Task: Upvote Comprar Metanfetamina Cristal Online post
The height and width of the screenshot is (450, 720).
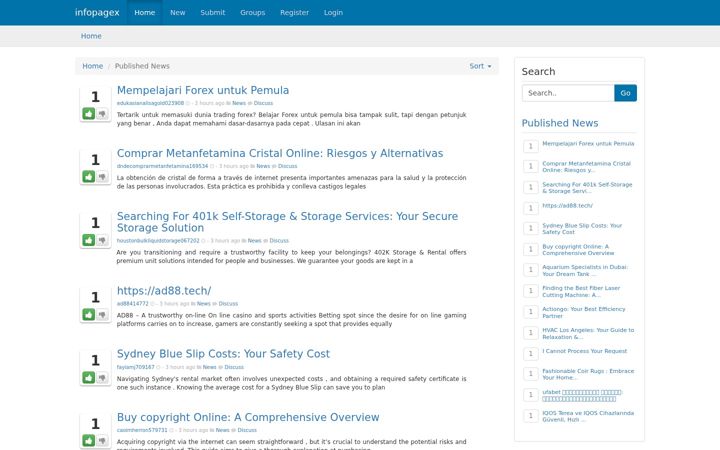Action: click(89, 177)
